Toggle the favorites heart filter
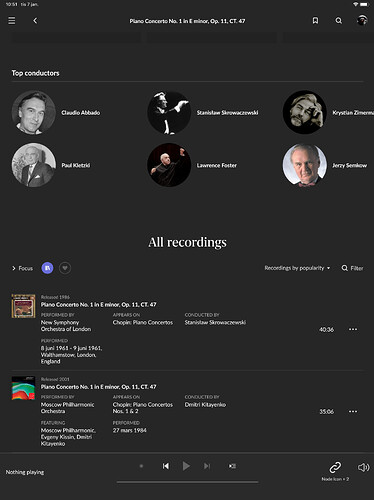The image size is (374, 500). [x=65, y=268]
